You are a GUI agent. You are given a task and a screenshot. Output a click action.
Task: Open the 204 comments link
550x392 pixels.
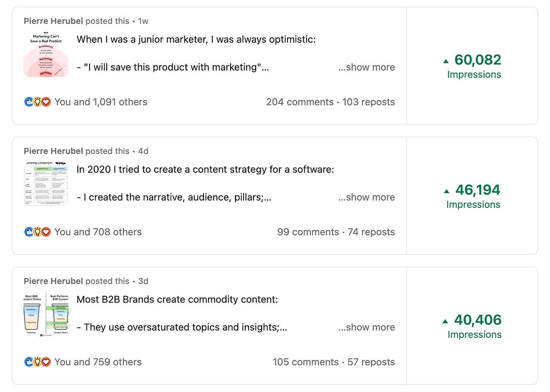[x=300, y=102]
